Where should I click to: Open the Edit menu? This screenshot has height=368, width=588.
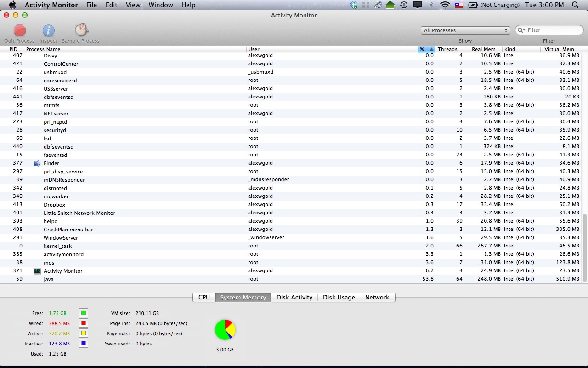pos(111,5)
